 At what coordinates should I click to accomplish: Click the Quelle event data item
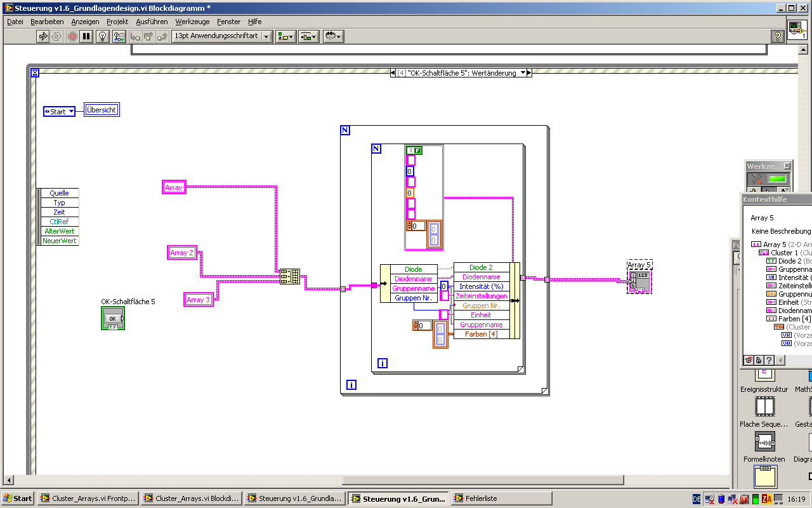coord(59,193)
